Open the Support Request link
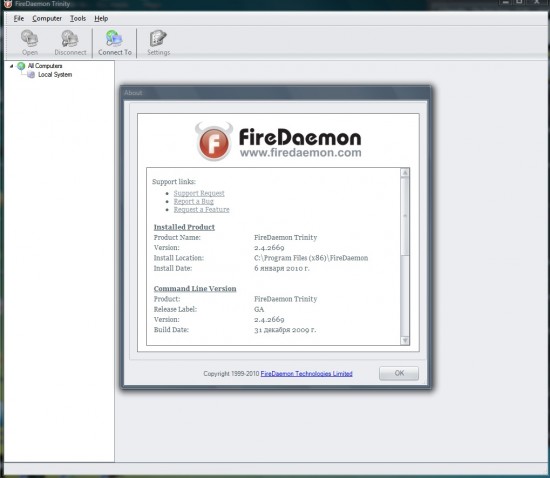 point(199,193)
